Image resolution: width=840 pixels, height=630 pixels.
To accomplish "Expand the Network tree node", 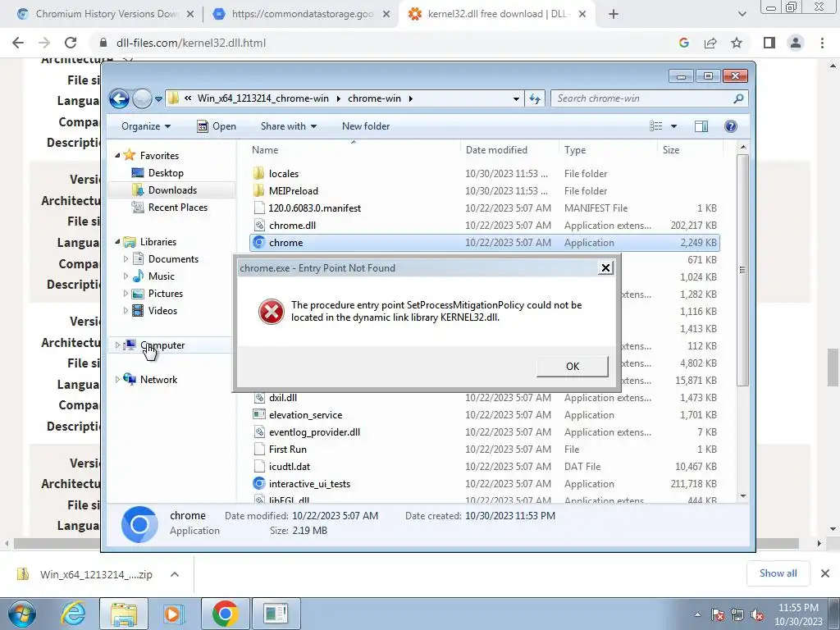I will [x=117, y=379].
